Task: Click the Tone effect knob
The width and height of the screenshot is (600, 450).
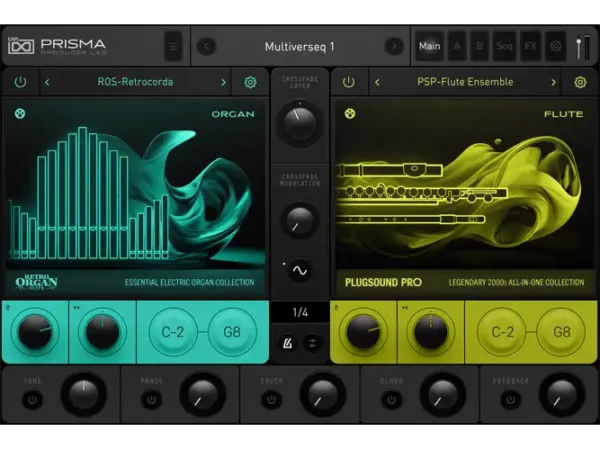Action: [84, 395]
